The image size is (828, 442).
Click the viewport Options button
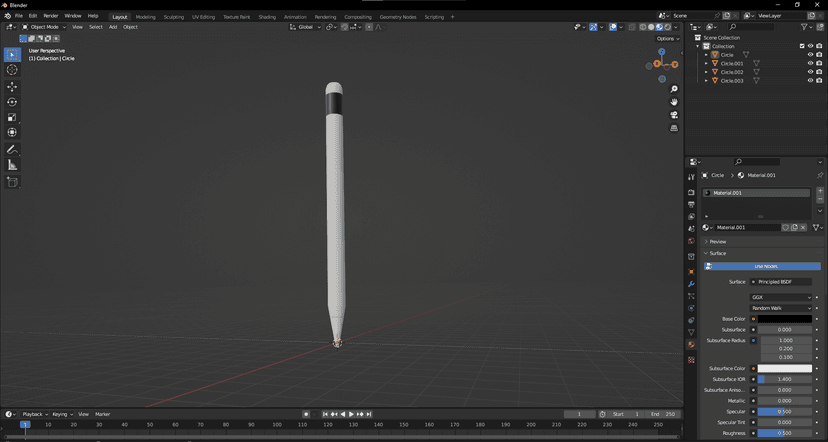[668, 38]
